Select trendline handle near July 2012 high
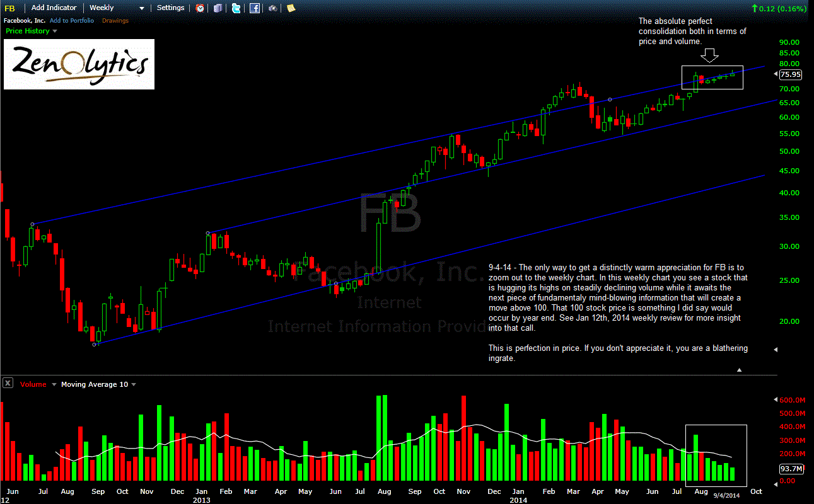 (x=32, y=224)
